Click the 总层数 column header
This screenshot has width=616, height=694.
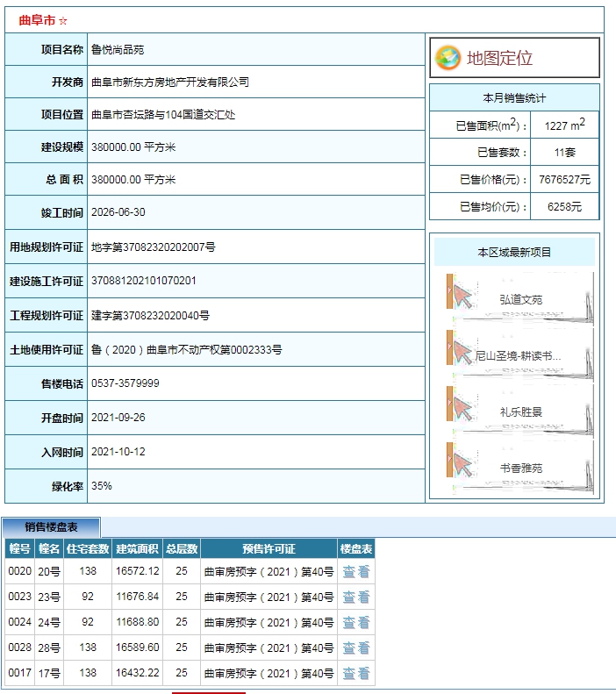[x=182, y=549]
